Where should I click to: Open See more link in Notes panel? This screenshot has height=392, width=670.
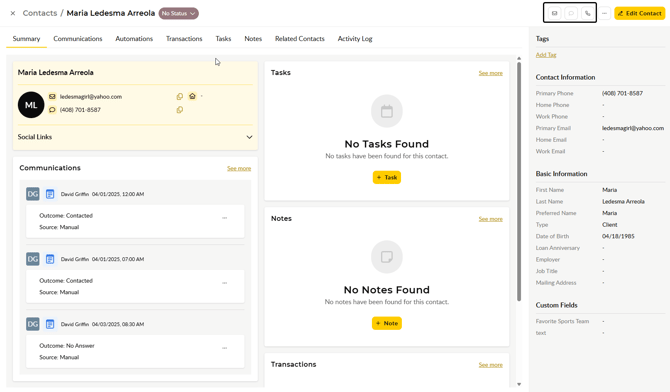coord(491,219)
